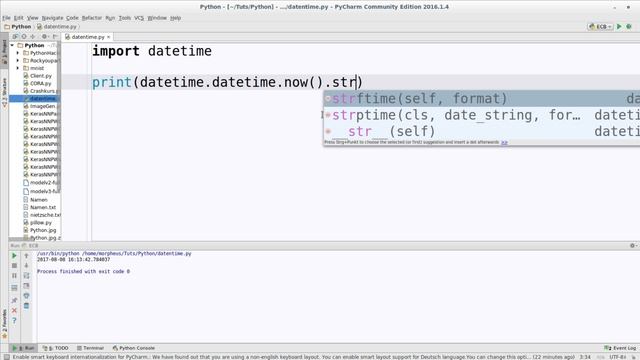This screenshot has width=640, height=360.
Task: Open the TODO tool window tab
Action: point(56,348)
